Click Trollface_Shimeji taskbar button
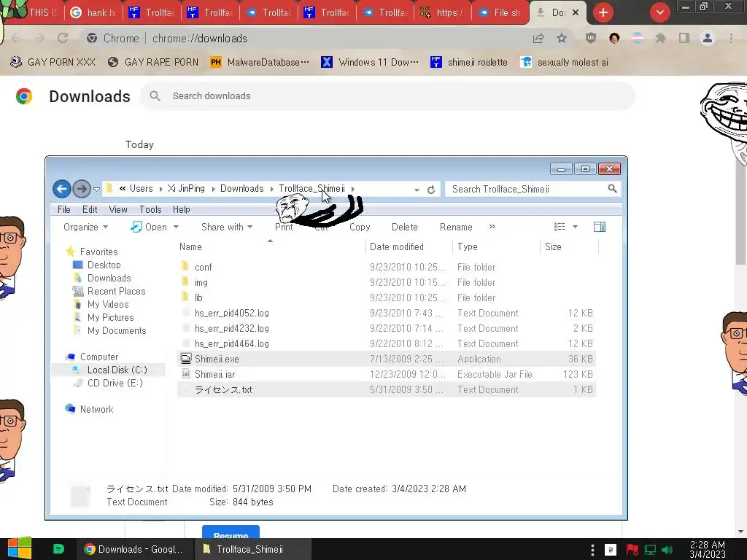 click(253, 549)
